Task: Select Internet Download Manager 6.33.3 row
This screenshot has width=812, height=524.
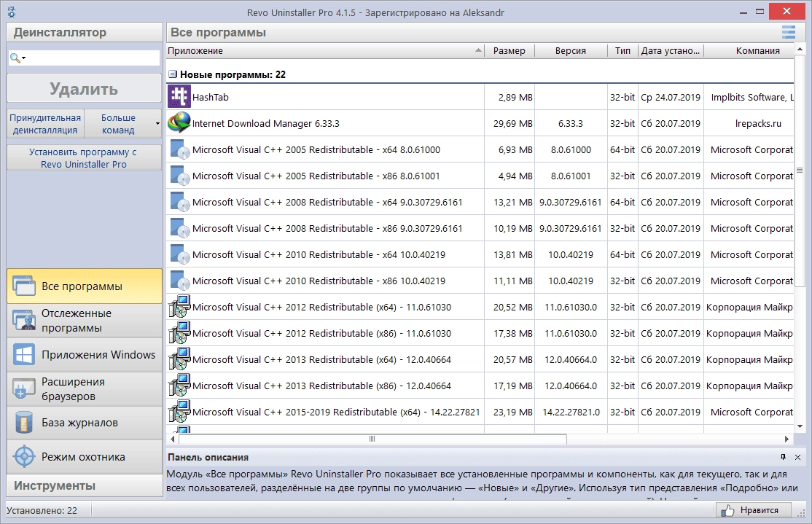Action: coord(480,123)
